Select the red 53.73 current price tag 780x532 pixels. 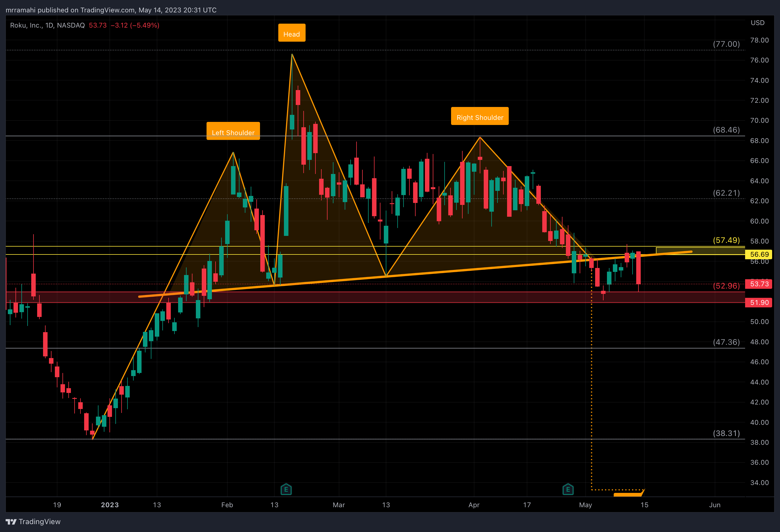click(759, 284)
